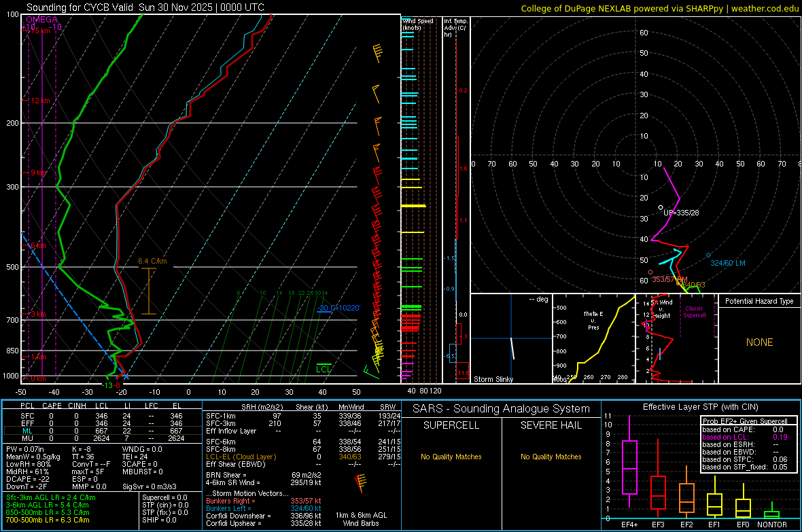Click the SigSvr = 0 m3/s3 value

(149, 487)
